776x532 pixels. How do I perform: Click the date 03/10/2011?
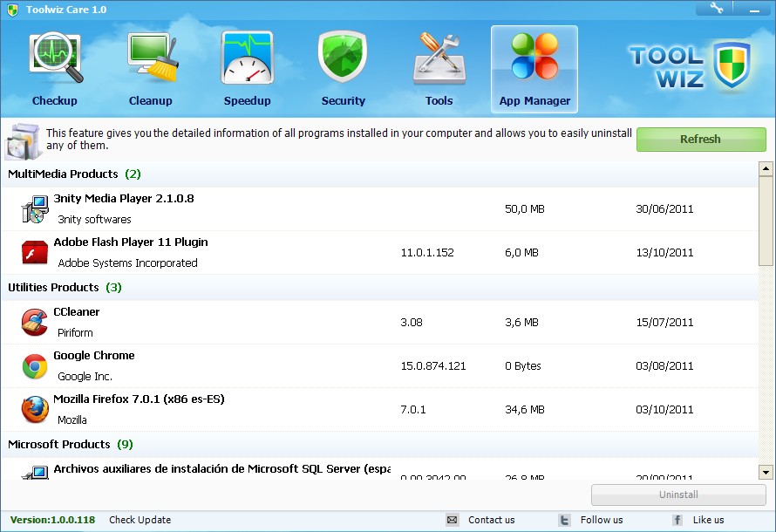[664, 409]
